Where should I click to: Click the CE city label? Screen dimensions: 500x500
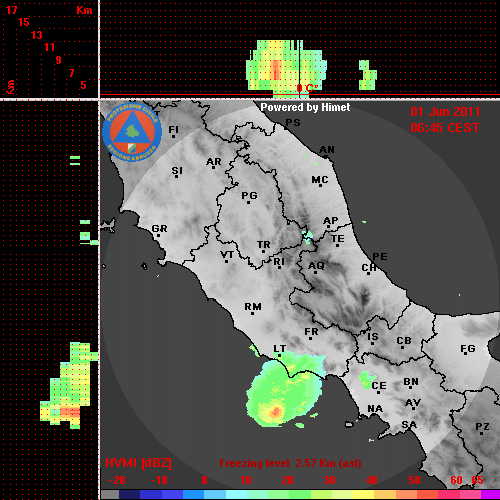point(379,386)
